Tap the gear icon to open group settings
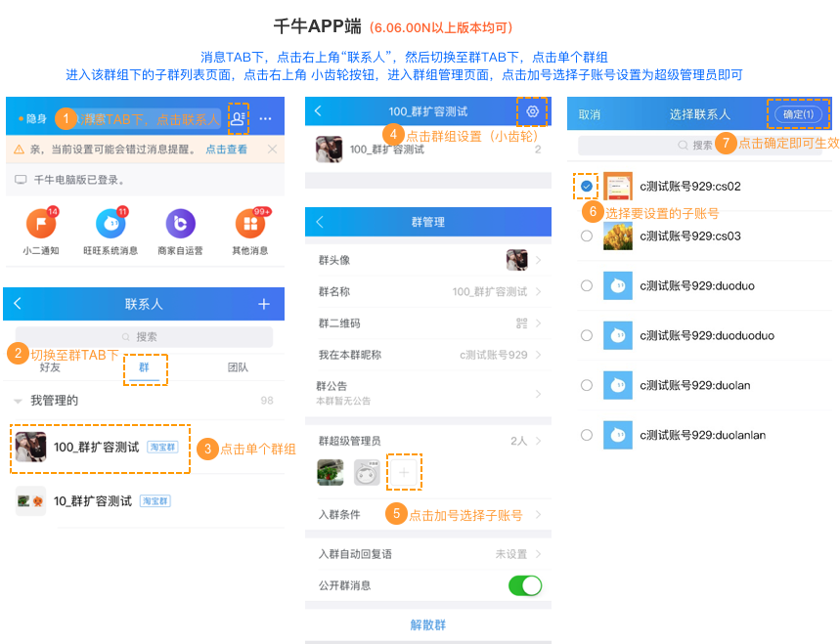The height and width of the screenshot is (644, 840). [532, 111]
